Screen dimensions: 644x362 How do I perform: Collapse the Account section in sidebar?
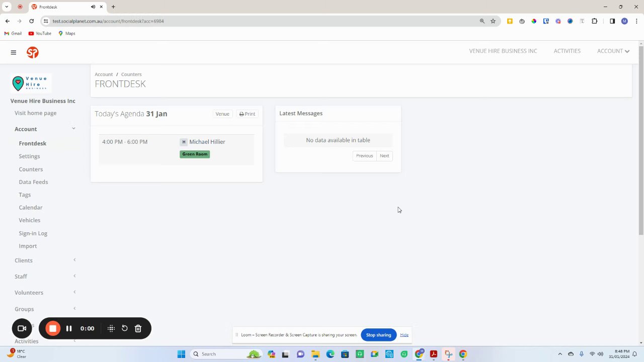tap(73, 129)
